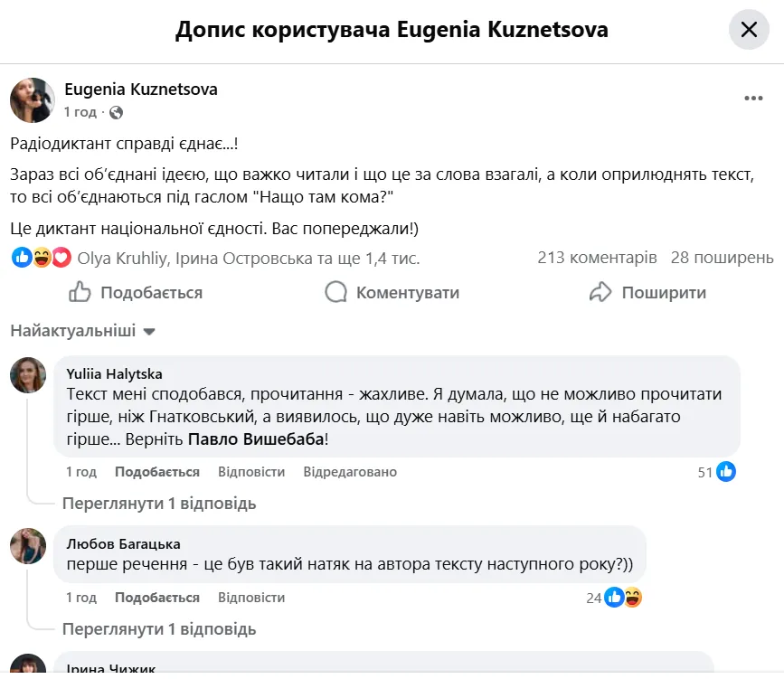
Task: Close the post dialog with X
Action: pos(749,30)
